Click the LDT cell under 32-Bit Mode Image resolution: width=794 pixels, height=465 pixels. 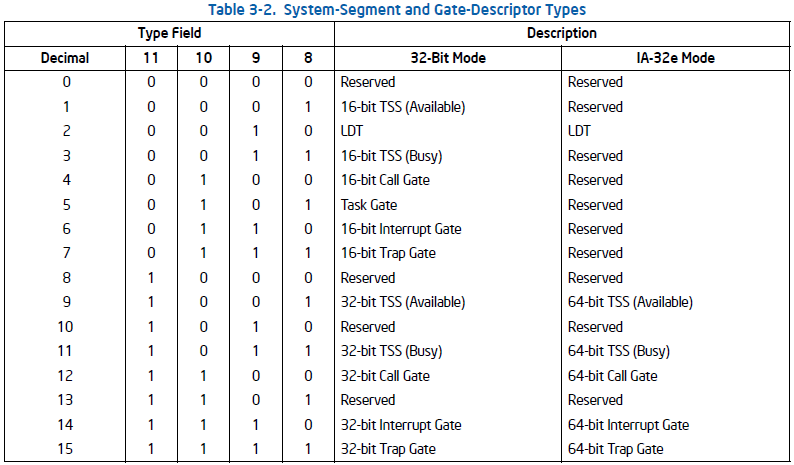coord(353,131)
